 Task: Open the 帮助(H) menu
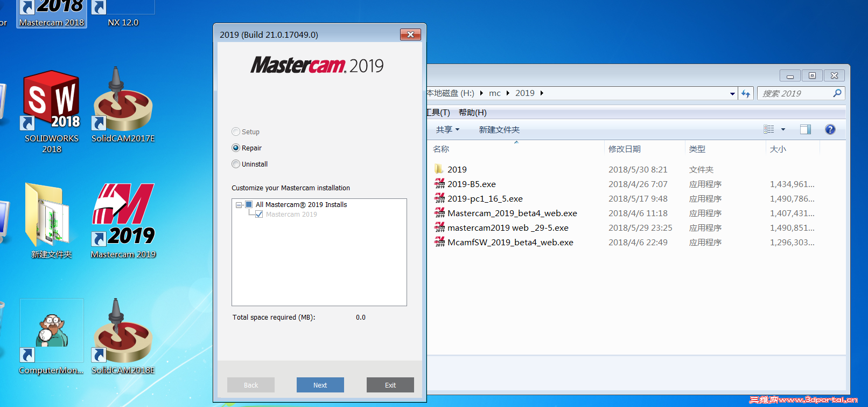(472, 112)
